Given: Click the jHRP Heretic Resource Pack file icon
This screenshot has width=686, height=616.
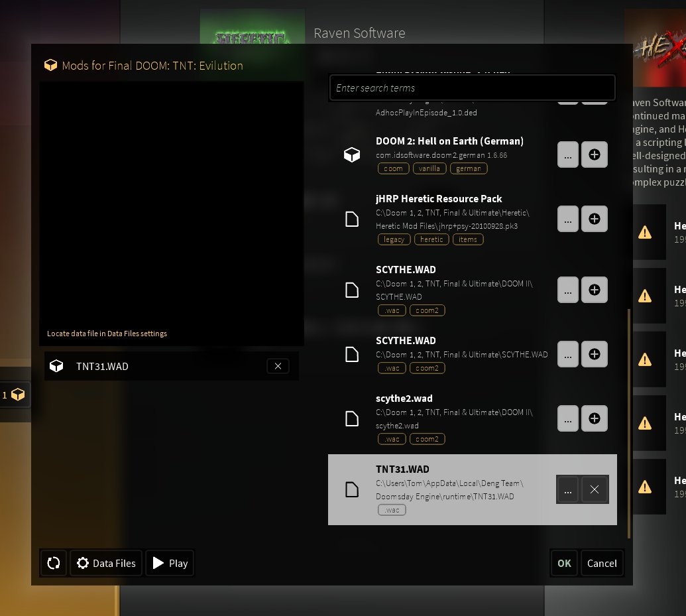Looking at the screenshot, I should [x=352, y=219].
